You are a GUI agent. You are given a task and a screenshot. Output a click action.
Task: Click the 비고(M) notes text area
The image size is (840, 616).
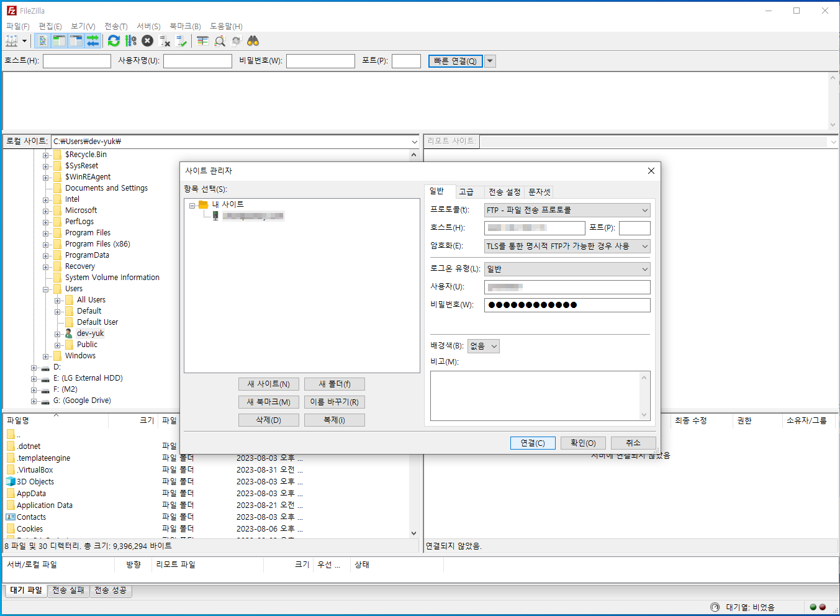(x=540, y=396)
